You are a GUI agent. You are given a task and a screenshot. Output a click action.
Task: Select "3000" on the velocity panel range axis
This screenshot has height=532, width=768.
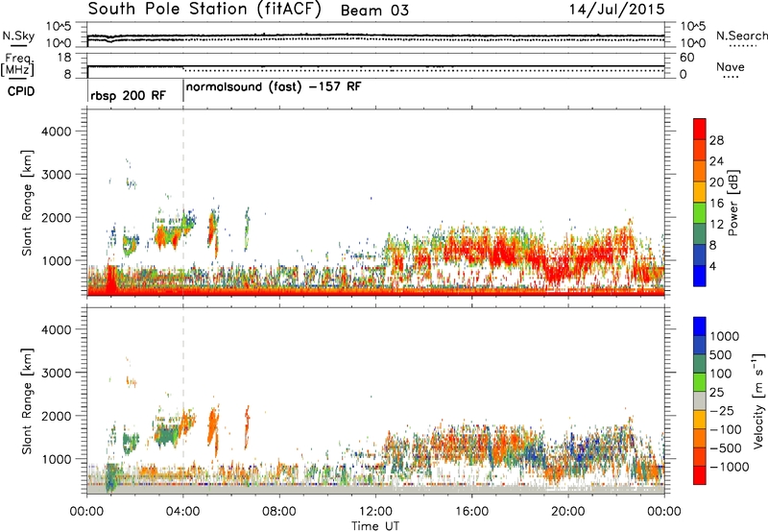57,373
